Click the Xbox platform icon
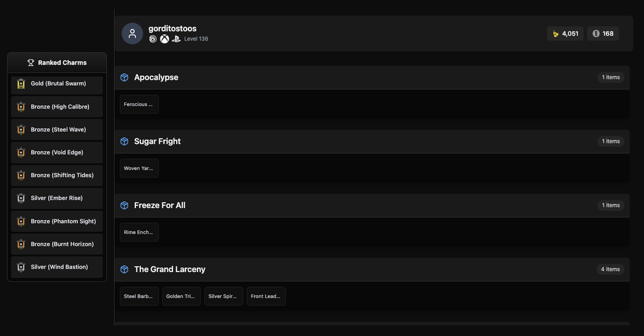The image size is (644, 336). pos(164,39)
